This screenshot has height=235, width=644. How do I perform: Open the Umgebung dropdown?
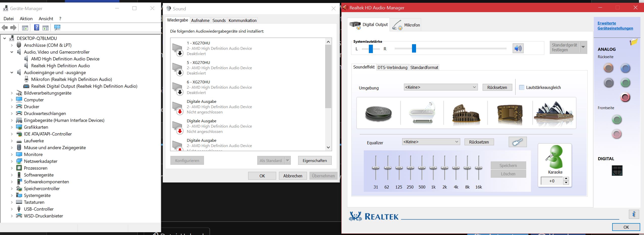pos(441,87)
